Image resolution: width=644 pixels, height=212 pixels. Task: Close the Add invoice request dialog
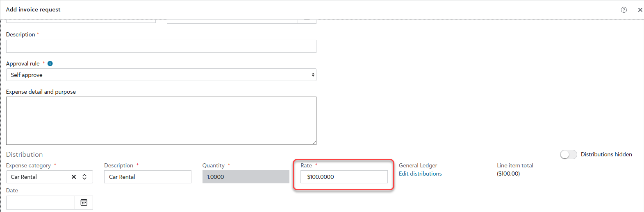(639, 10)
